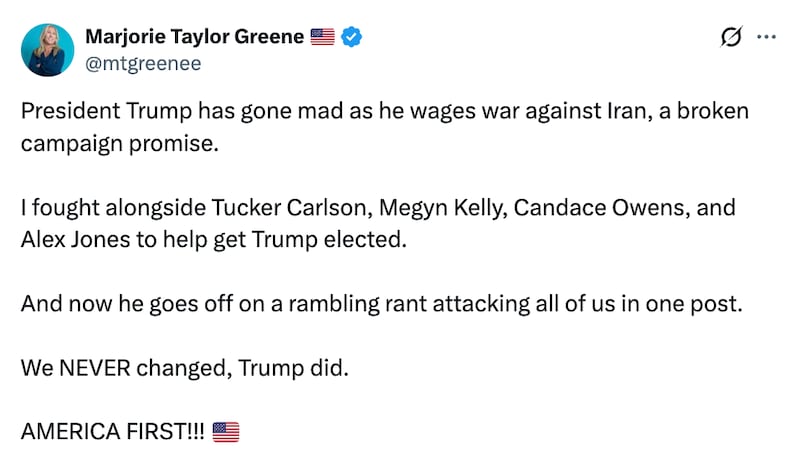Click the blue verified checkmark badge
Image resolution: width=800 pixels, height=461 pixels.
pos(352,38)
